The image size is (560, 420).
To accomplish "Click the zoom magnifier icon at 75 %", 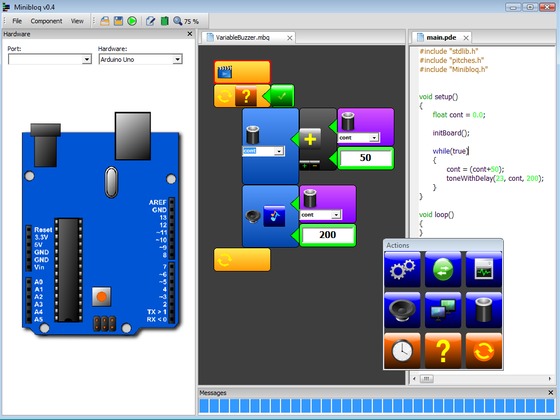I will (178, 21).
